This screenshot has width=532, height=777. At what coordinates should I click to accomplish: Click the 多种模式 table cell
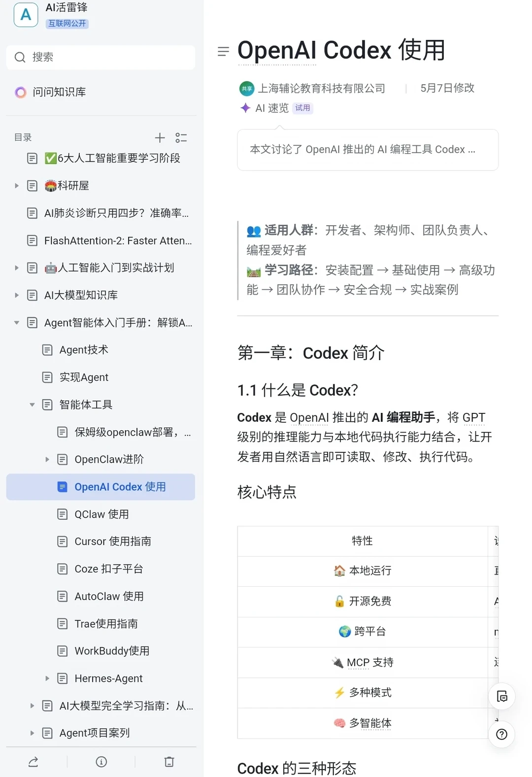(363, 693)
